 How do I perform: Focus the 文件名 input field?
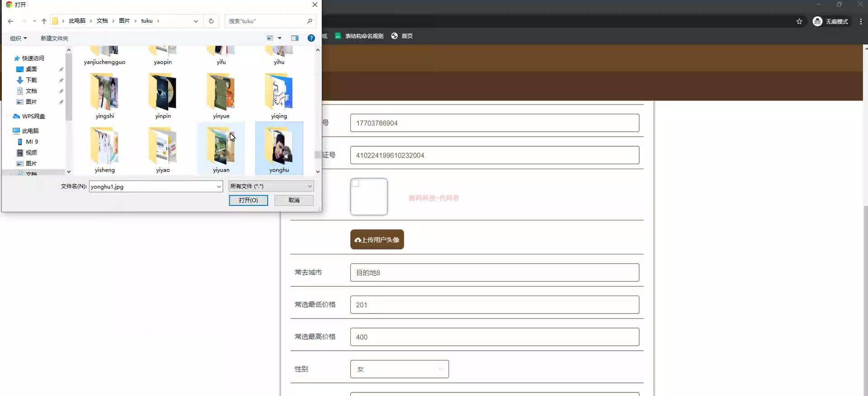coord(152,186)
